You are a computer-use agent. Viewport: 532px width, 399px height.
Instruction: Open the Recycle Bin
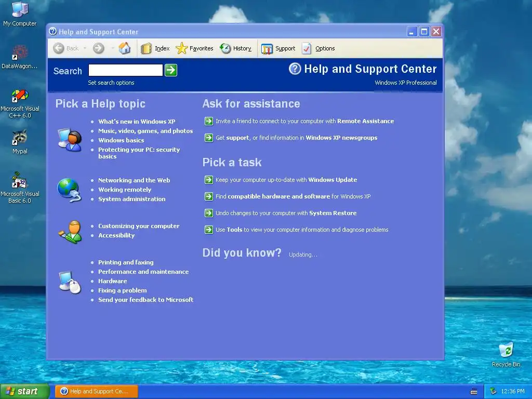point(506,355)
